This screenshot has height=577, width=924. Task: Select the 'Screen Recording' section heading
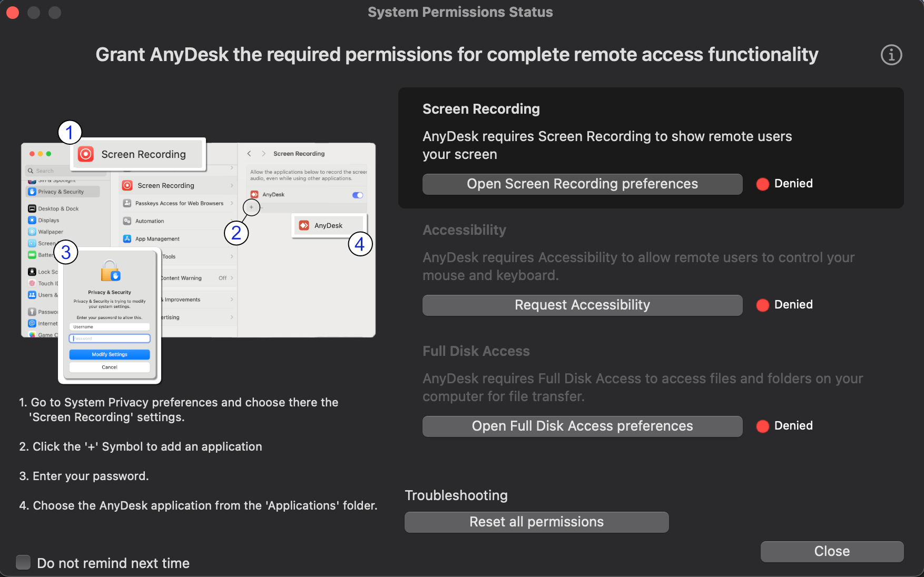tap(481, 109)
